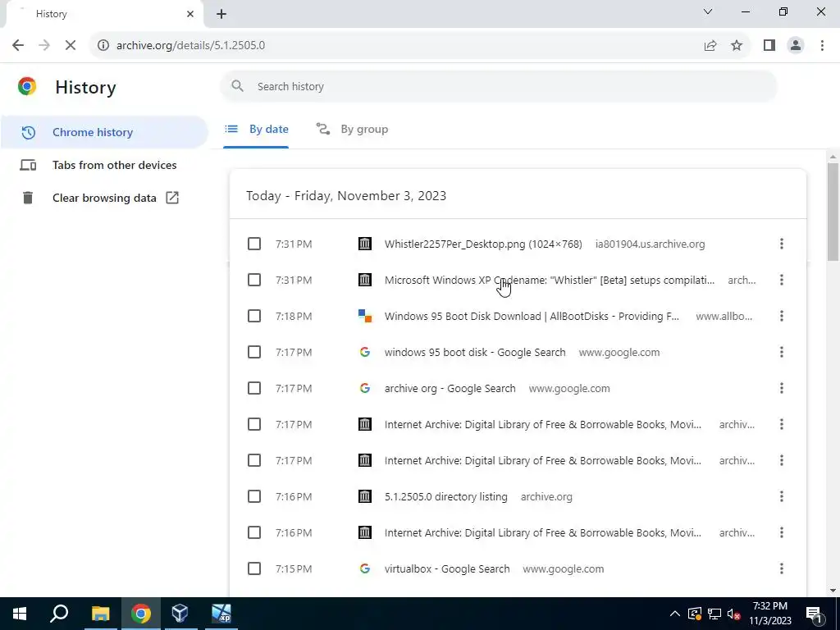
Task: Click the network tray icon
Action: pos(714,614)
